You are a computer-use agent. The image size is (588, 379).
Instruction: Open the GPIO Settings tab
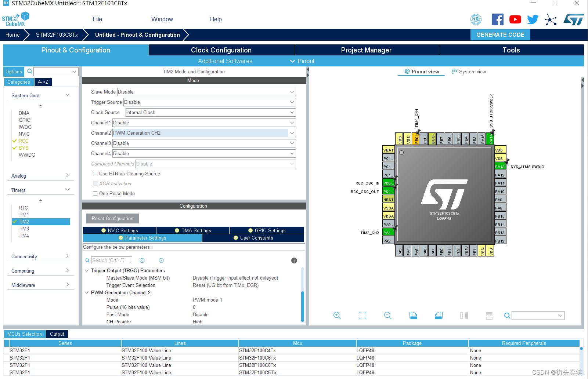[267, 230]
